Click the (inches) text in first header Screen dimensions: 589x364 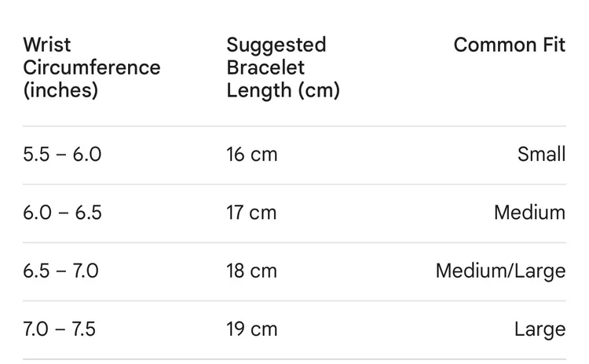(60, 90)
